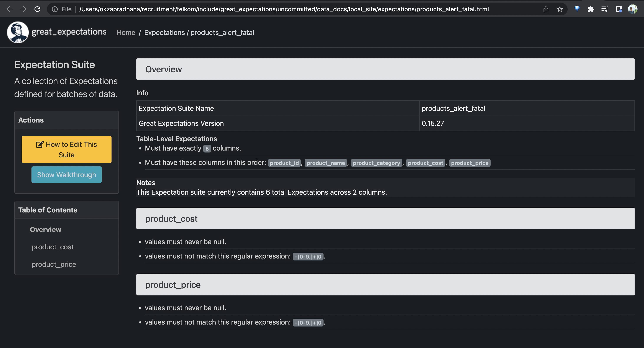Jump to Overview in Table of Contents
644x348 pixels.
(x=46, y=229)
